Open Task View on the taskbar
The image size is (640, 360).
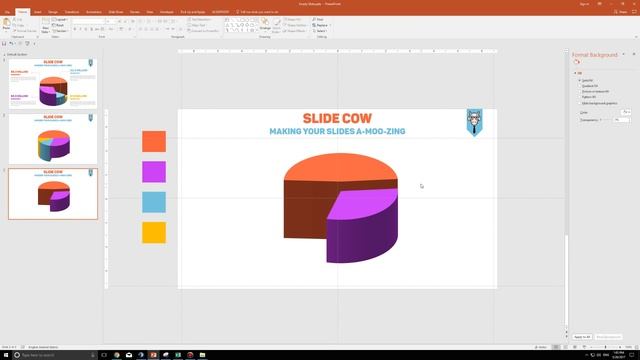click(104, 355)
